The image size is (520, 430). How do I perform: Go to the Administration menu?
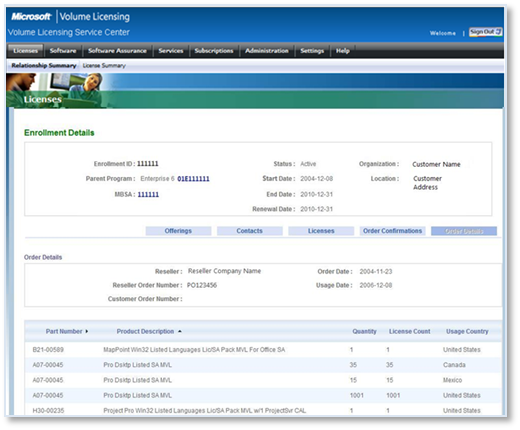[267, 51]
